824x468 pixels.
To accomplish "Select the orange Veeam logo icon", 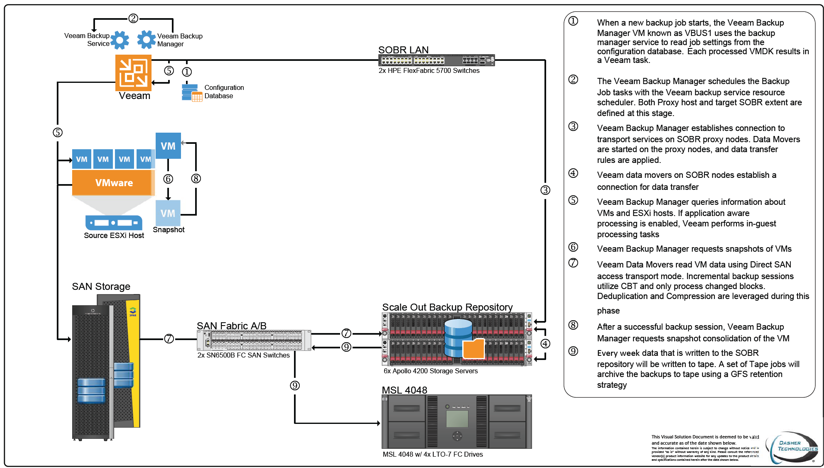I will [x=133, y=72].
